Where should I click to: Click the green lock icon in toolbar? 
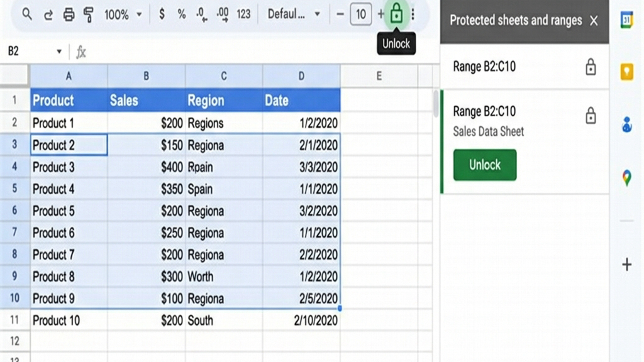click(x=396, y=14)
